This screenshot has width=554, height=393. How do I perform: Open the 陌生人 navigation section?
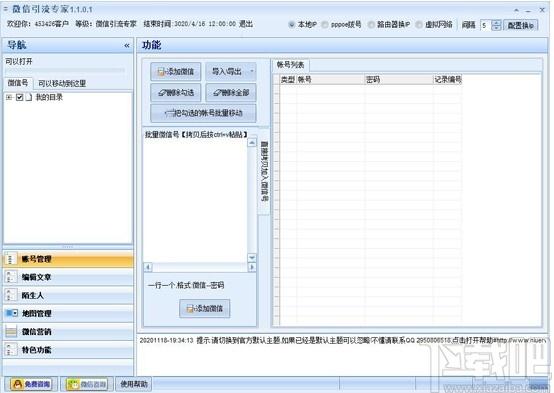click(68, 295)
